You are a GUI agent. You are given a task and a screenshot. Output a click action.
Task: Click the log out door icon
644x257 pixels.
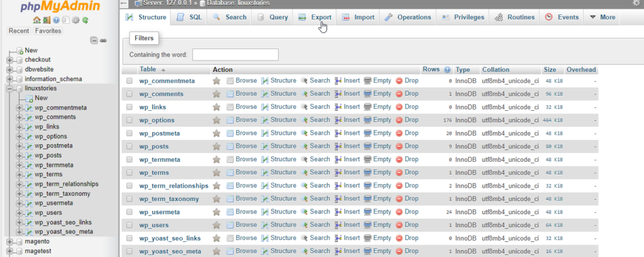tap(47, 20)
